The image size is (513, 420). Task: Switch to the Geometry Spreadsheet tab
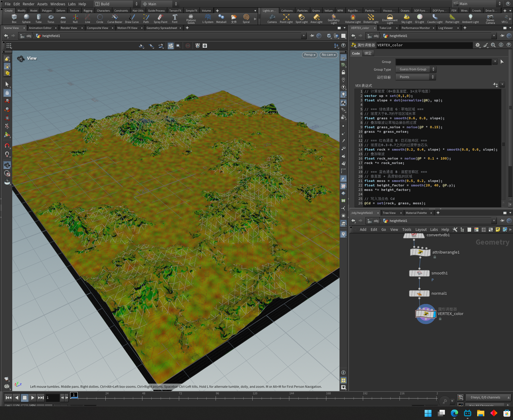[x=162, y=28]
